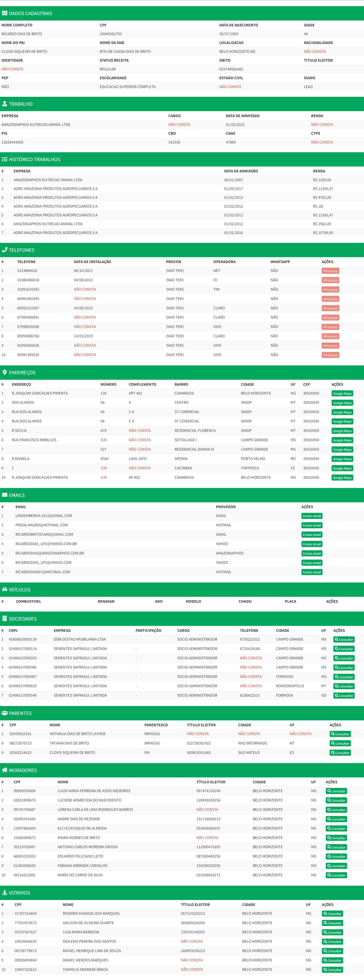Consult Sementes Safrasul with CNPJ 02498157000114
This screenshot has height=980, width=364.
point(344,649)
